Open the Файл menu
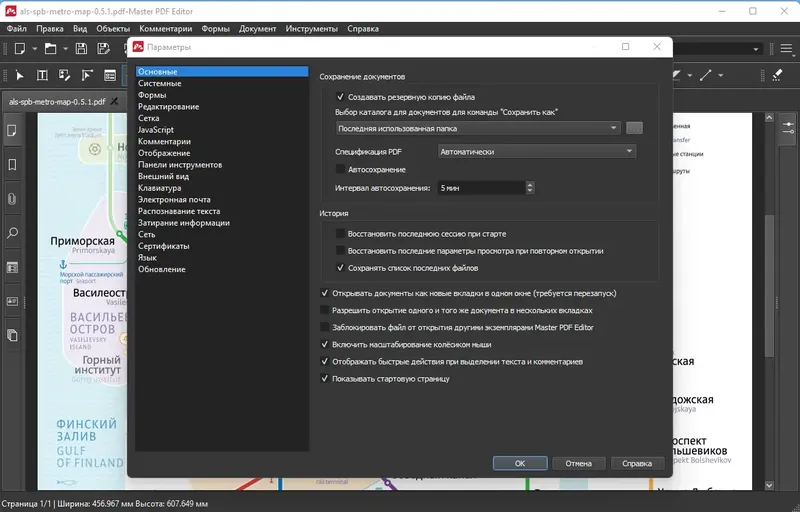Screen dimensions: 800x512 click(x=17, y=29)
